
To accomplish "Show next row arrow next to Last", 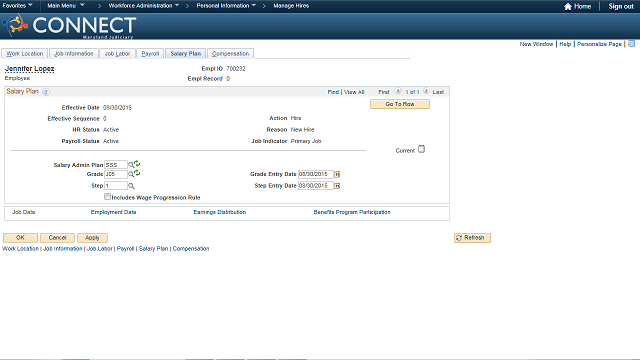I will pyautogui.click(x=426, y=91).
